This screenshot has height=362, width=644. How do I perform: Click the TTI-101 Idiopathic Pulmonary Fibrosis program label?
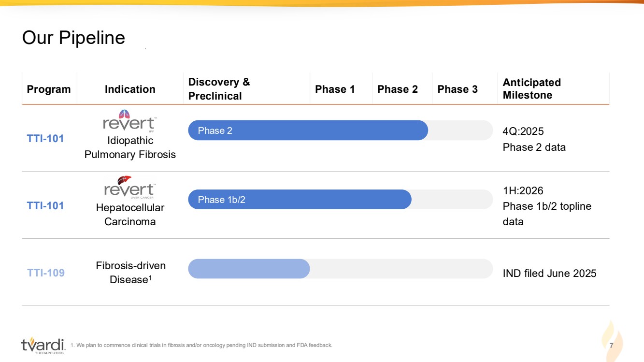(45, 139)
